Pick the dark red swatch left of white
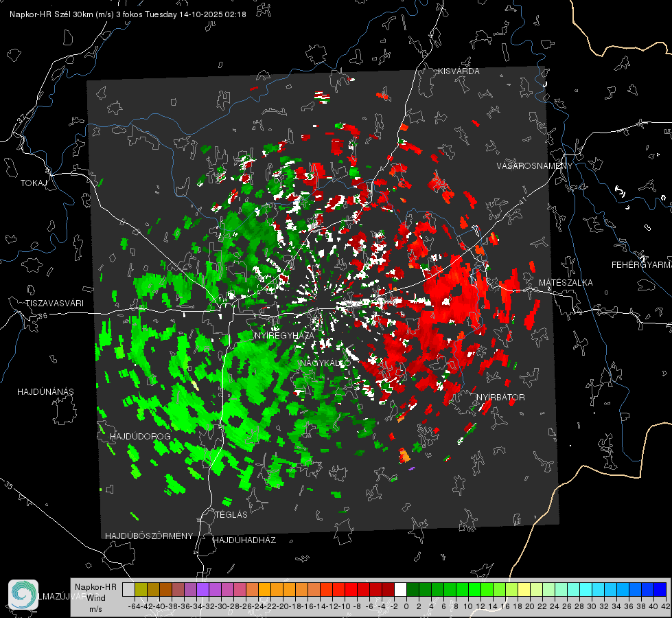Screen dimensions: 672x618 388,589
